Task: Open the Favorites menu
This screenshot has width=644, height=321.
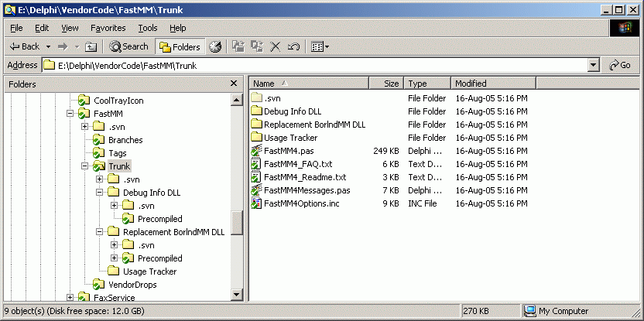Action: coord(108,28)
